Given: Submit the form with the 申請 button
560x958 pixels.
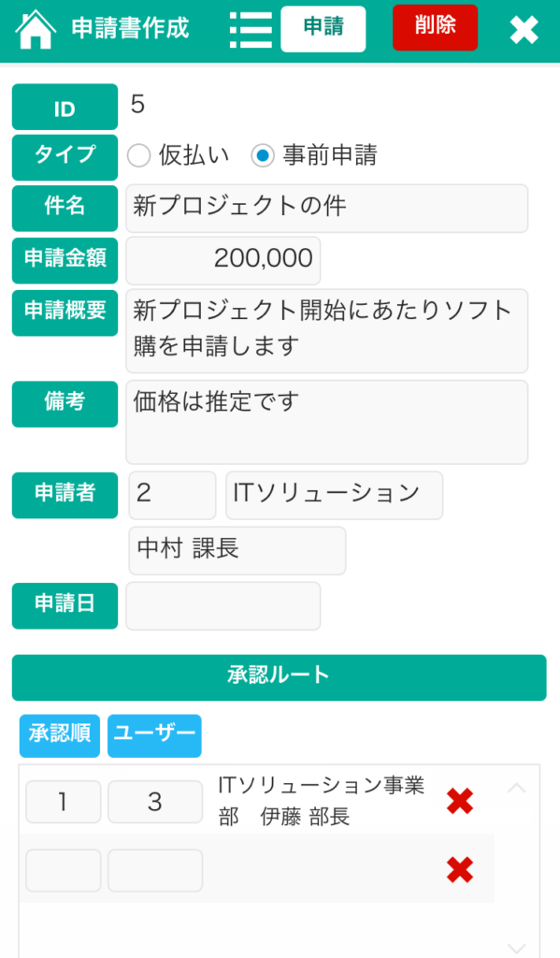Looking at the screenshot, I should click(323, 28).
